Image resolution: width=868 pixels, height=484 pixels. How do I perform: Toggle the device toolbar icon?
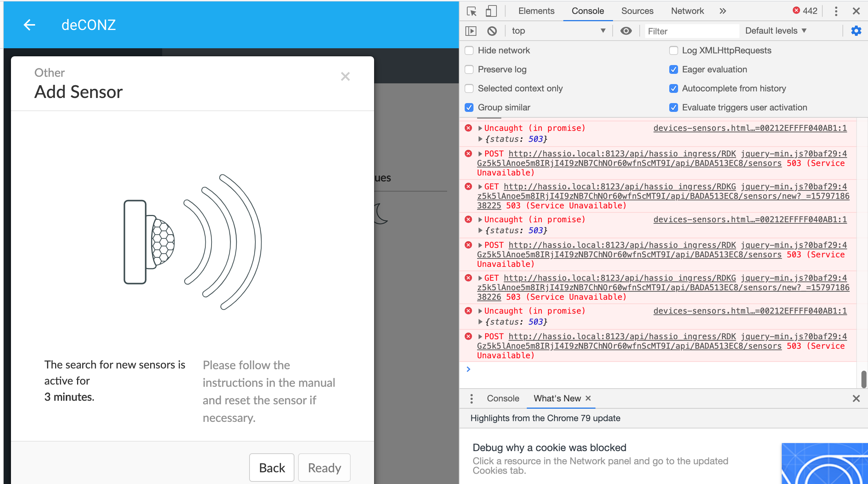pos(491,11)
